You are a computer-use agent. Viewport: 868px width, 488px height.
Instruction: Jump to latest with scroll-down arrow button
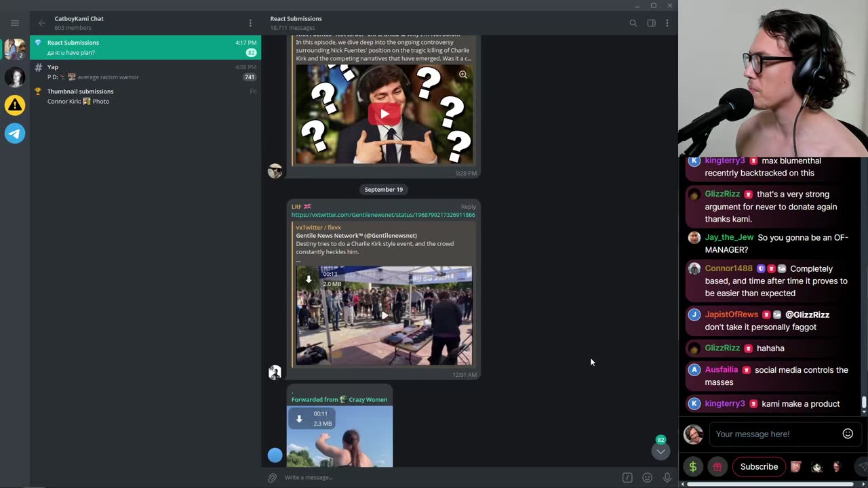(660, 451)
